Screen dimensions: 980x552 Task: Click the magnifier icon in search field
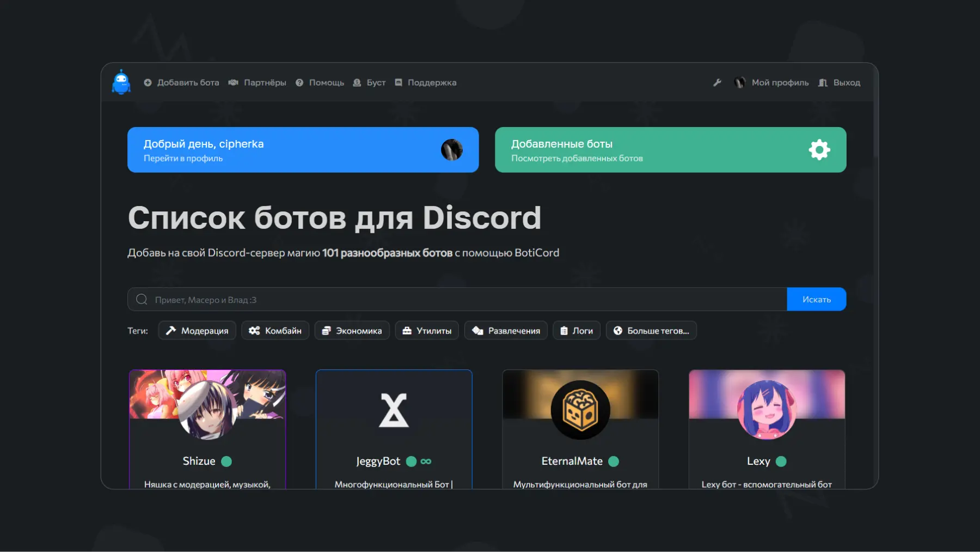[142, 300]
